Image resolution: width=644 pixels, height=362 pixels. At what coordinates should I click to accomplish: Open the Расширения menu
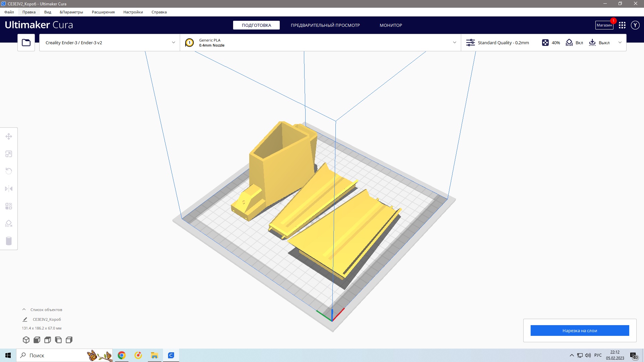pyautogui.click(x=103, y=12)
